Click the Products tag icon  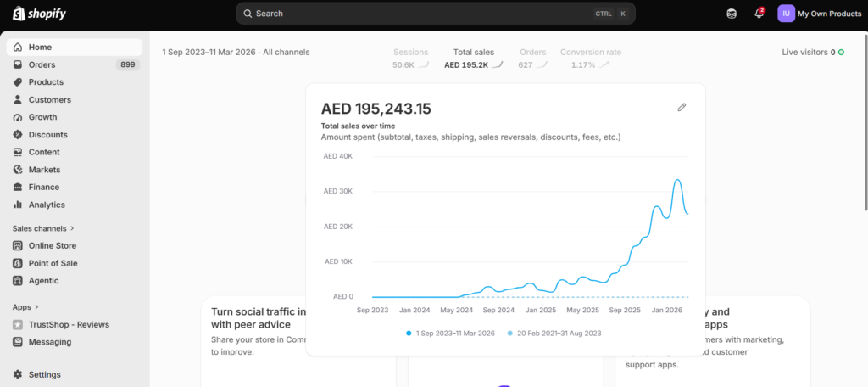click(18, 82)
